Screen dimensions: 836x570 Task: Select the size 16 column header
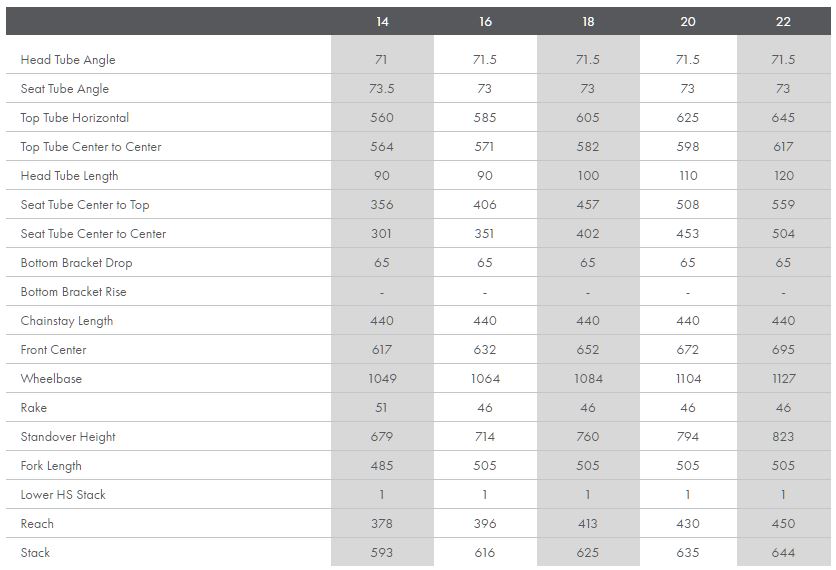pyautogui.click(x=485, y=22)
